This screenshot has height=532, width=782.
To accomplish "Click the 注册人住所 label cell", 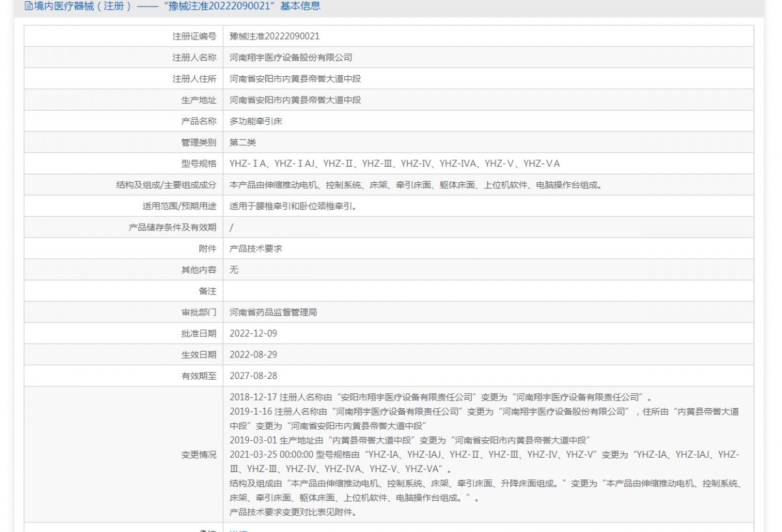I will (x=124, y=79).
